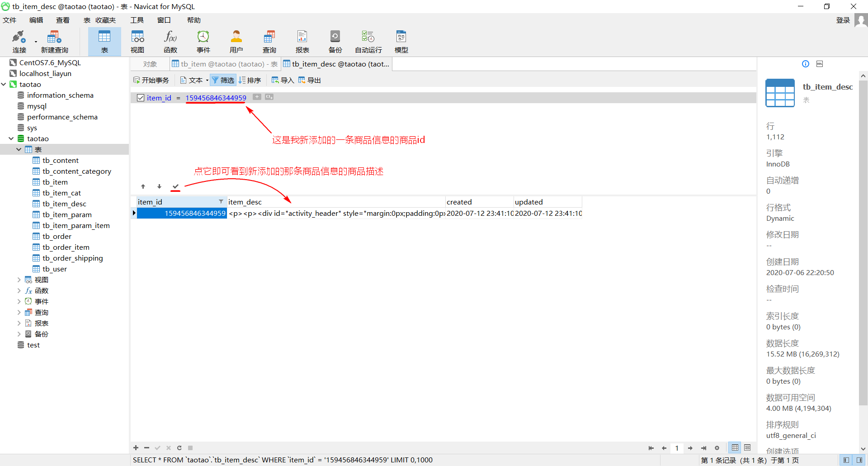The width and height of the screenshot is (868, 466).
Task: Click the 新建查询 (New Query) toolbar icon
Action: [x=54, y=42]
